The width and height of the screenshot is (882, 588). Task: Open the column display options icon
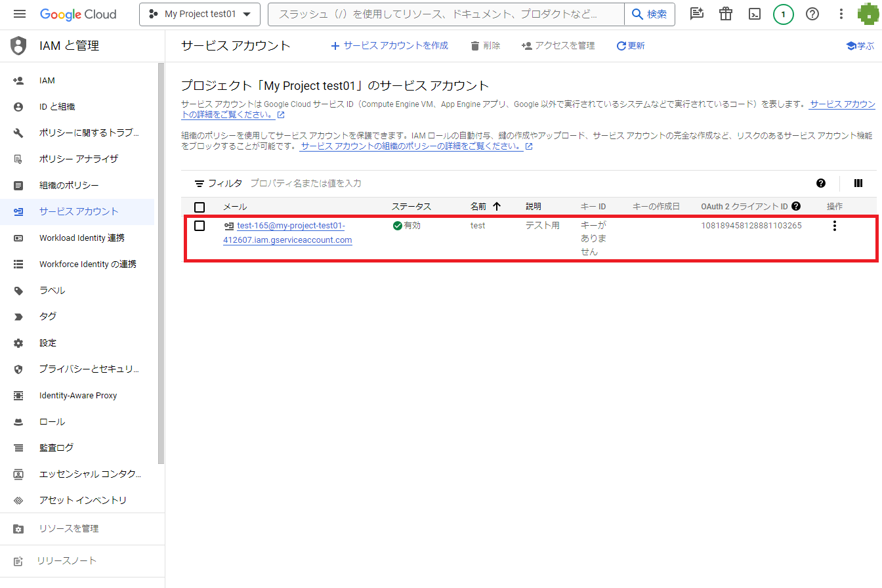point(858,183)
